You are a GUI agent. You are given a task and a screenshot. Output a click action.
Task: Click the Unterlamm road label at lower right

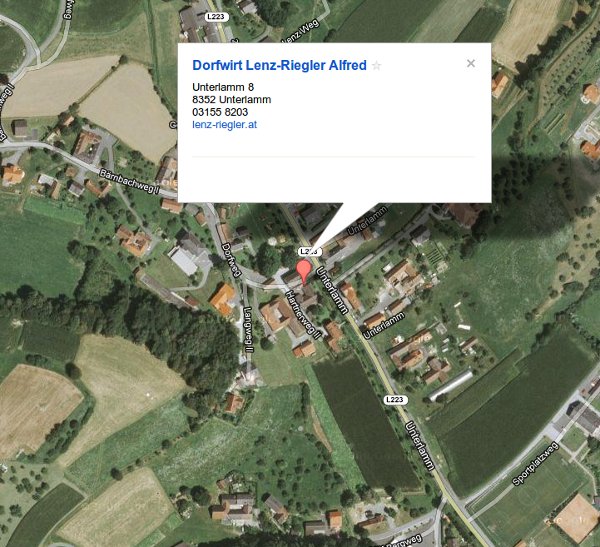pos(420,446)
